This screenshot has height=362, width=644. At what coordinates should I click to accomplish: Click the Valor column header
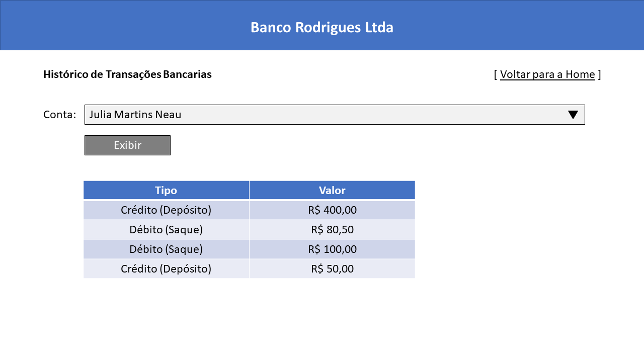tap(332, 190)
